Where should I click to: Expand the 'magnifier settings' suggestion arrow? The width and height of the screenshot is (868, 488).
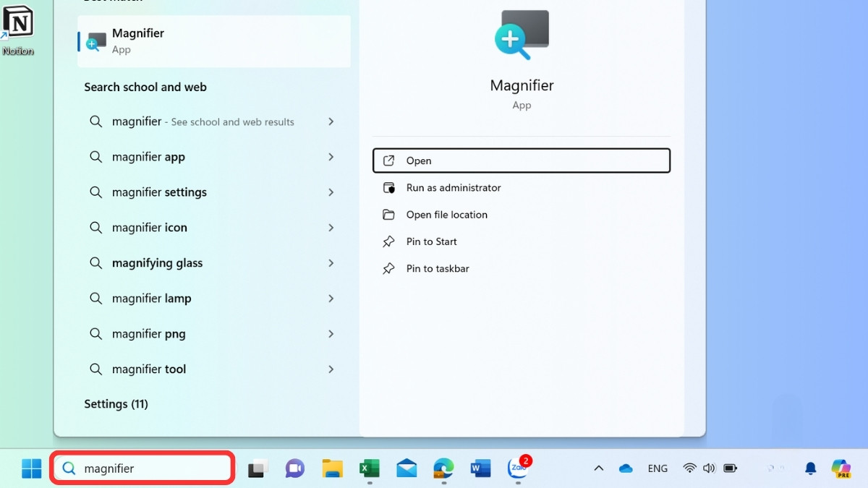(x=331, y=192)
